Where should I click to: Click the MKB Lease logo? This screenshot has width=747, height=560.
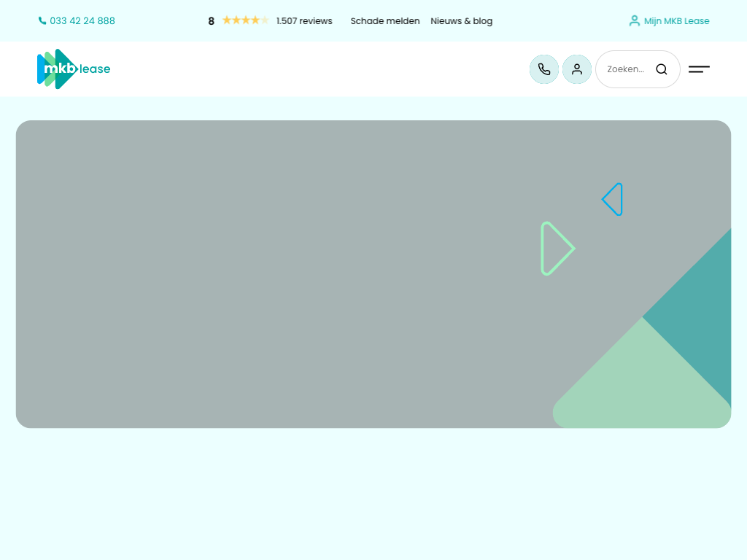tap(73, 69)
